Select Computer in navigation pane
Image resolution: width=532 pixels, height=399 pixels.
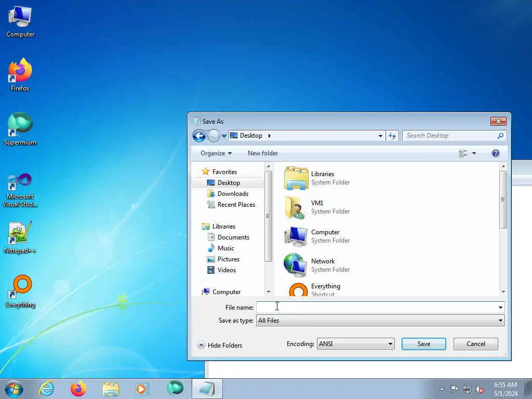point(221,292)
